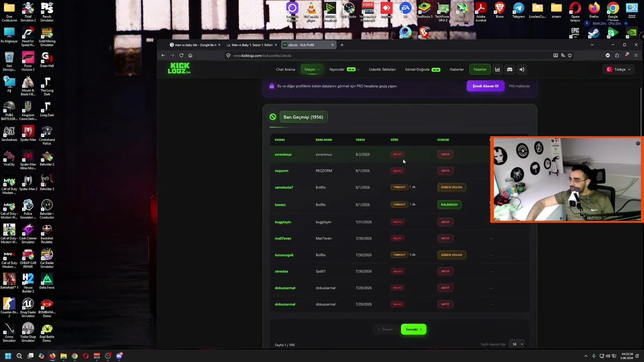Open the Windows Start menu
This screenshot has width=644, height=362.
(x=8, y=356)
